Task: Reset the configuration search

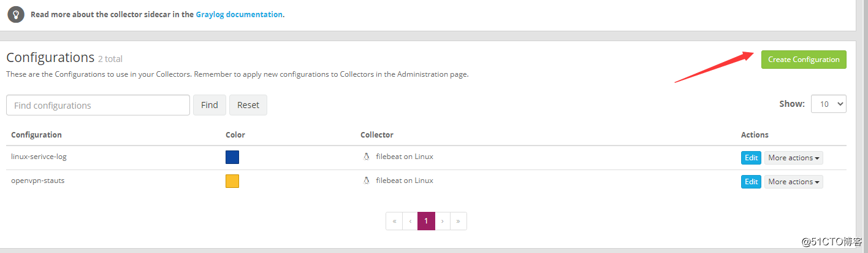Action: coord(248,105)
